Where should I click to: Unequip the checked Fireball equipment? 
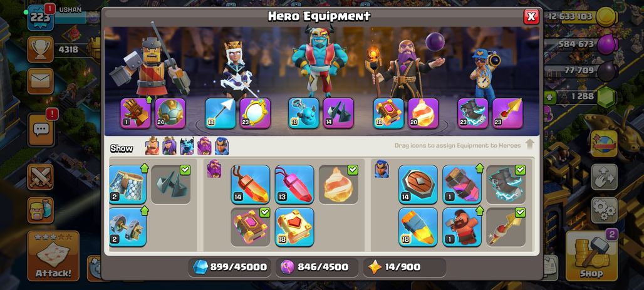point(338,184)
